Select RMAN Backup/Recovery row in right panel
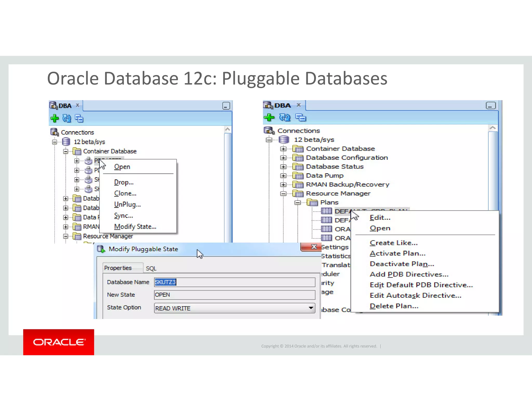Viewport: 532px width, 411px height. click(x=348, y=184)
